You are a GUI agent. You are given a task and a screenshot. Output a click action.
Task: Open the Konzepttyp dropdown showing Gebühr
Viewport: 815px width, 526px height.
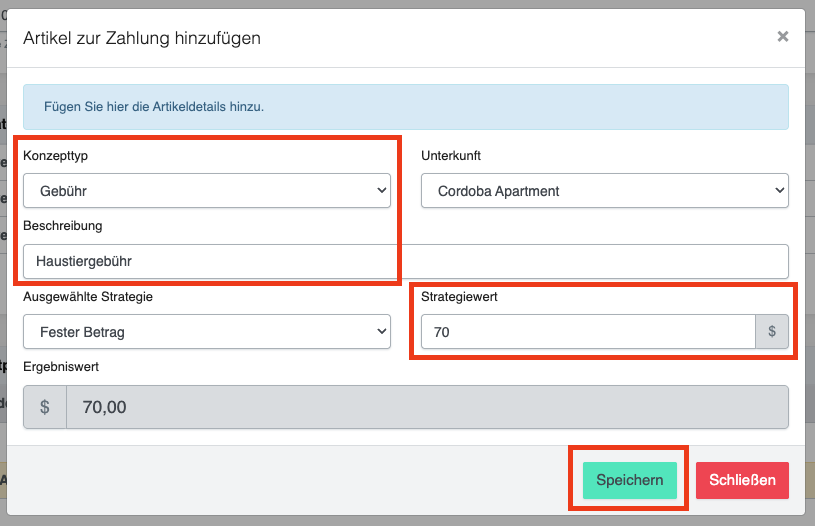pyautogui.click(x=207, y=191)
